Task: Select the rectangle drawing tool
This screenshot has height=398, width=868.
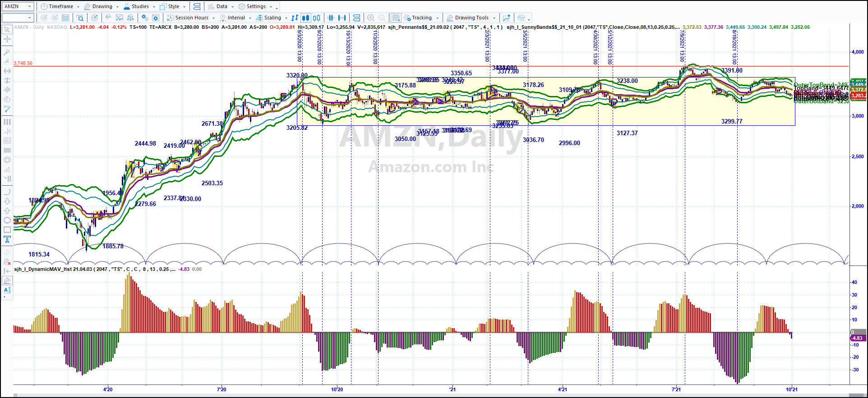Action: [7, 229]
